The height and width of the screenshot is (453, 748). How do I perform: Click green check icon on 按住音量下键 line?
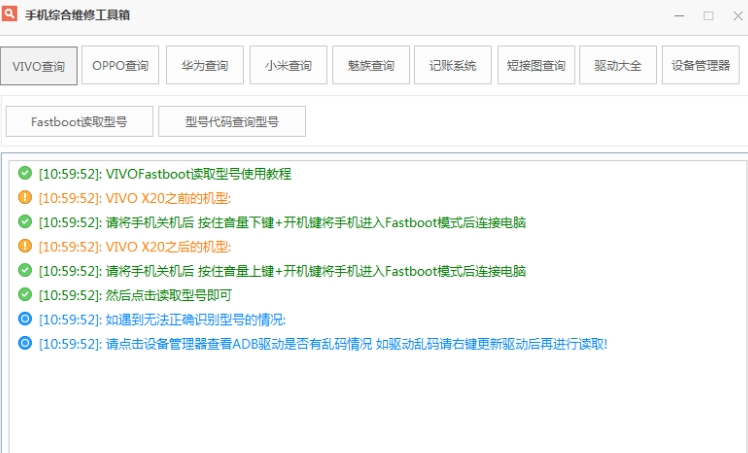click(x=25, y=221)
